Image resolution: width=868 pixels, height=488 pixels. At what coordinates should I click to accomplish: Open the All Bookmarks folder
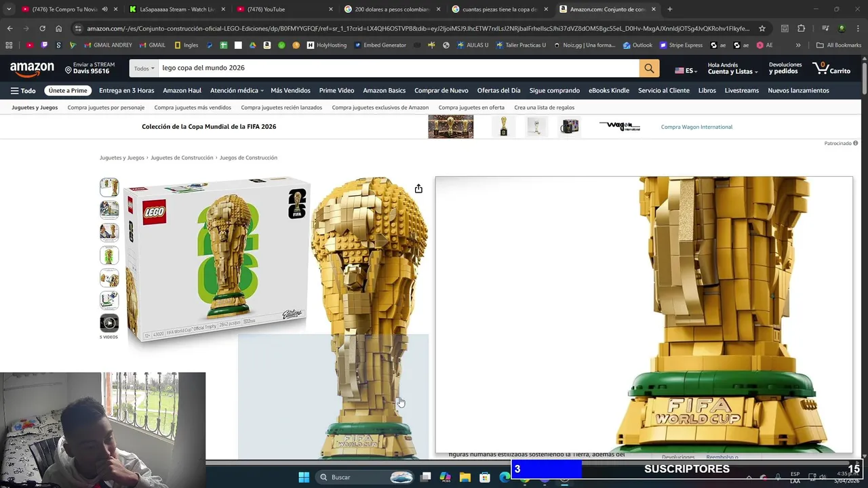839,45
